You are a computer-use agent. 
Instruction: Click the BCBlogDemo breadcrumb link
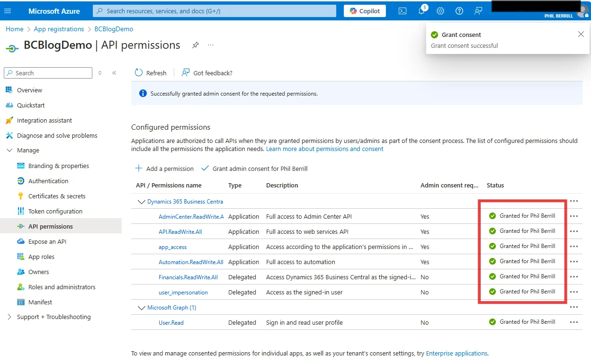pos(114,29)
